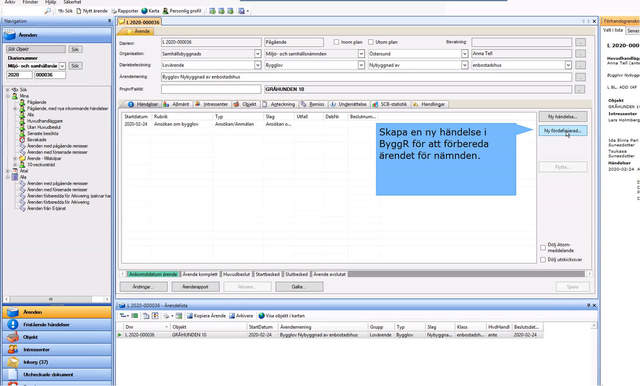Viewport: 640px width, 386px height.
Task: Select Ärenden - Milstolpar folder in tree
Action: pyautogui.click(x=44, y=158)
